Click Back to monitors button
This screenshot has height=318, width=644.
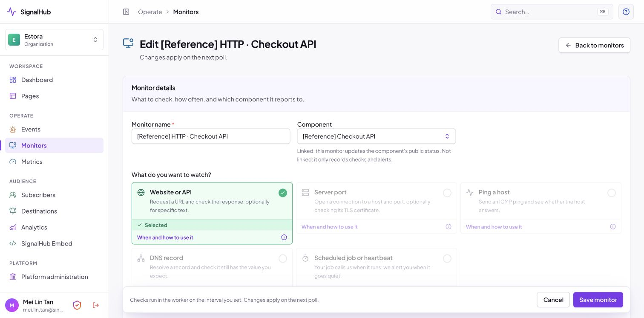[x=594, y=45]
